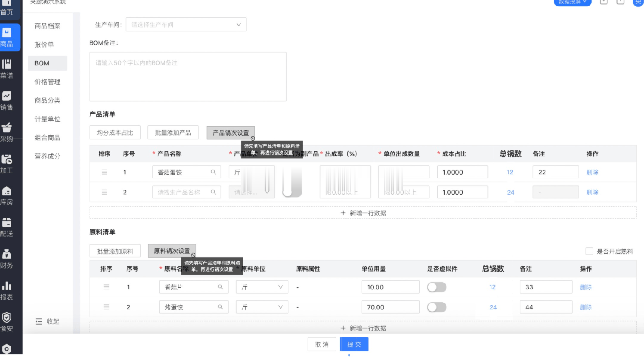This screenshot has width=644, height=357.
Task: Click drag handle of 烤蛋饺 row
Action: (x=107, y=307)
